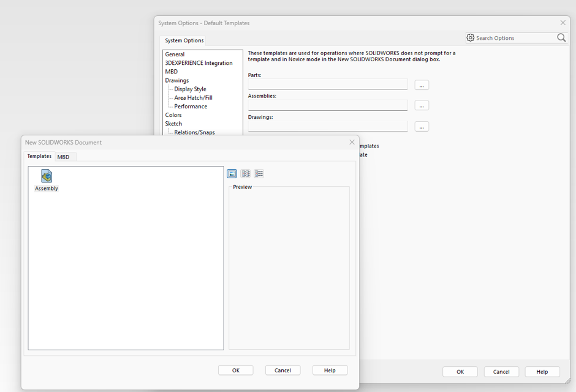Screen dimensions: 576x392
Task: Select the System Options tab
Action: click(184, 40)
